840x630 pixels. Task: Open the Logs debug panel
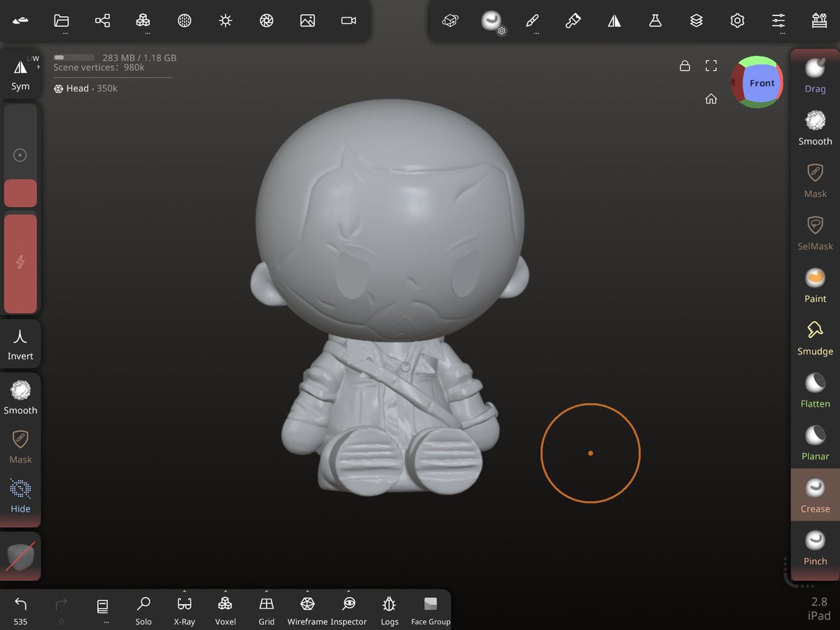389,610
